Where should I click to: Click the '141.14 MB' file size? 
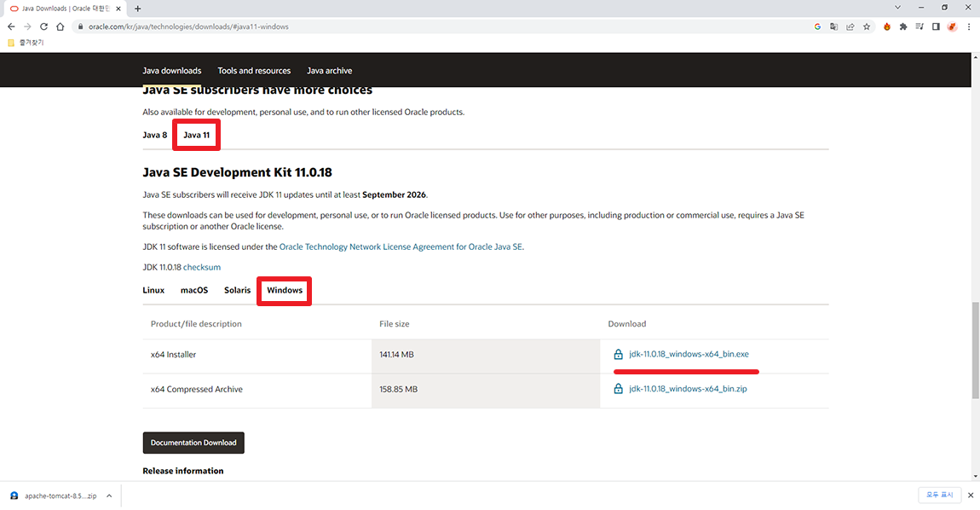396,355
